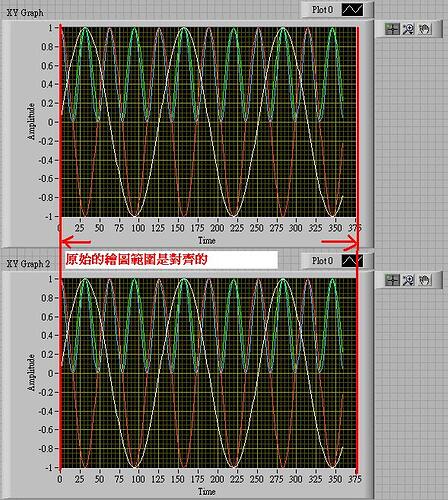Click the 375 end marker on XY Graph time axis
448x500 pixels.
point(355,228)
